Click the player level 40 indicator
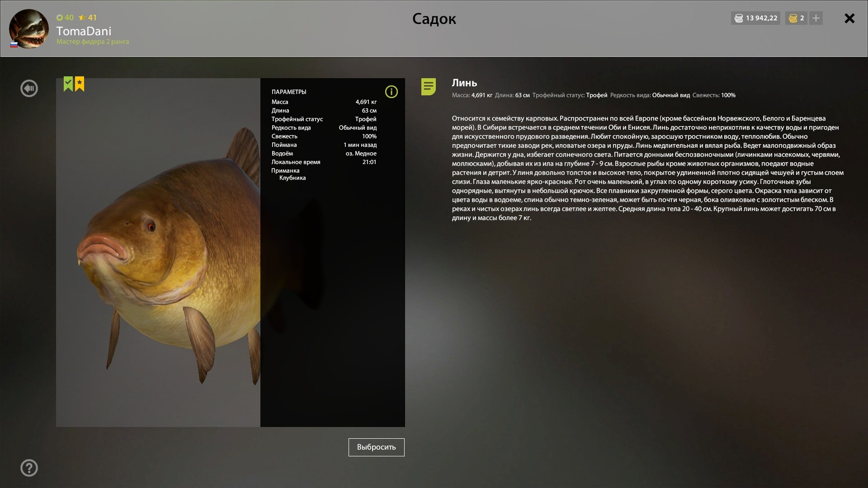The image size is (868, 488). click(x=65, y=18)
